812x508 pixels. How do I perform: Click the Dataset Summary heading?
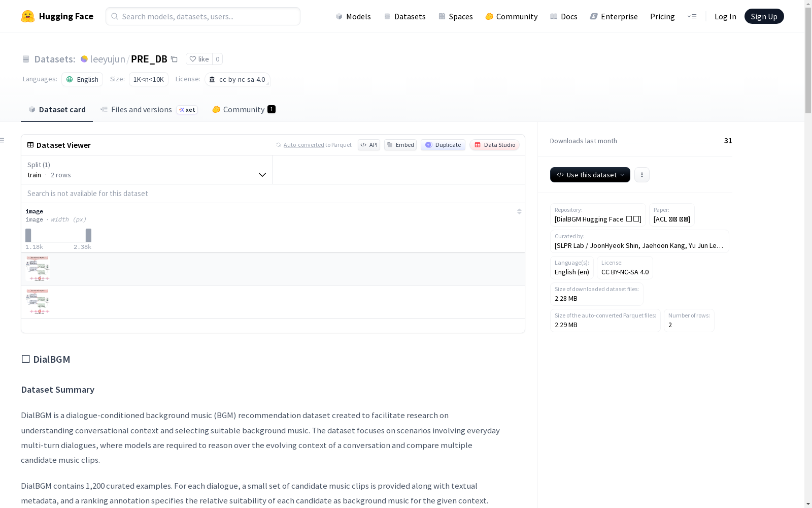(57, 390)
